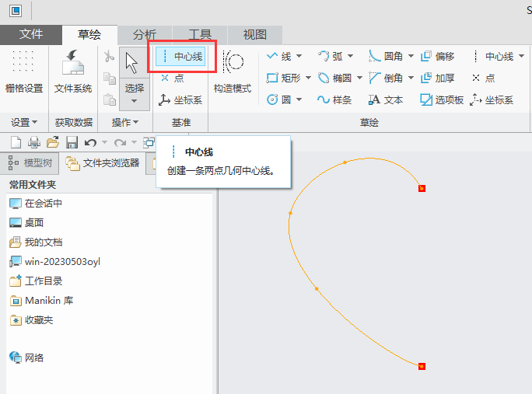Open the Select (选择) dropdown arrow
Image resolution: width=532 pixels, height=394 pixels.
134,101
